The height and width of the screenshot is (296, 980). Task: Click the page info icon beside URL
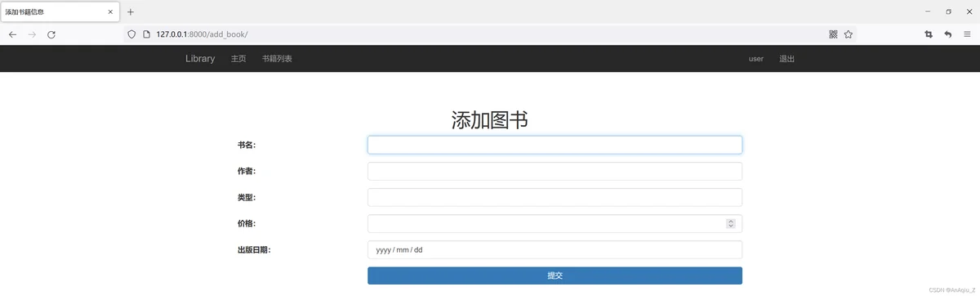[x=146, y=34]
